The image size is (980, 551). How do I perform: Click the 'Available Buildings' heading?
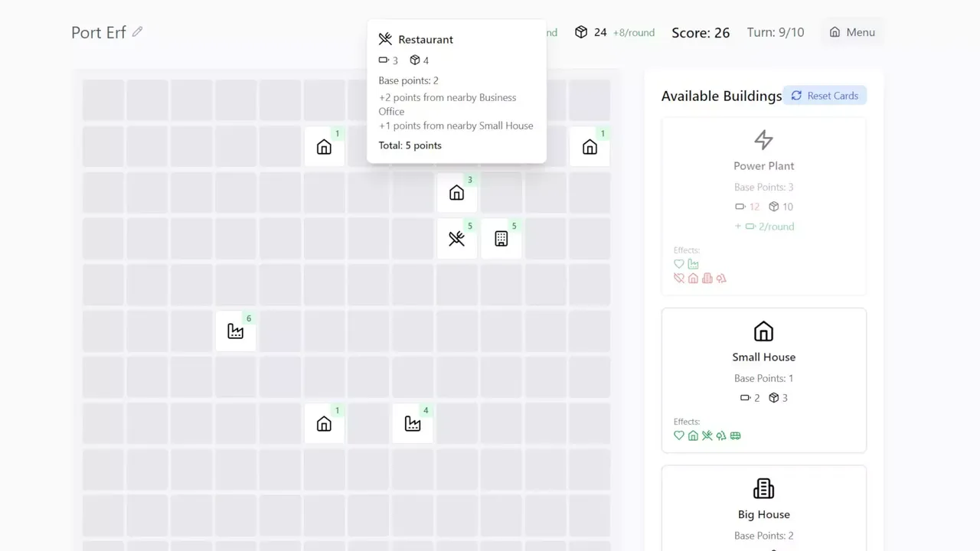[x=721, y=96]
